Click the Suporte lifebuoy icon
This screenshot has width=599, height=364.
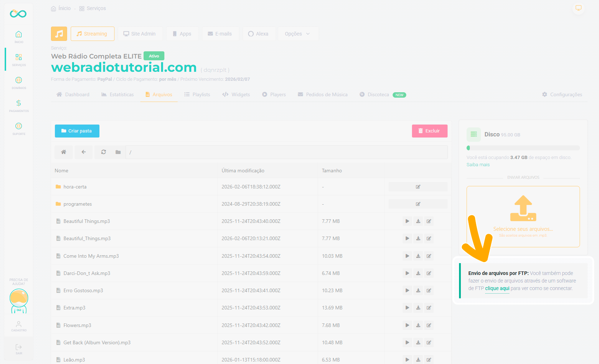tap(19, 126)
